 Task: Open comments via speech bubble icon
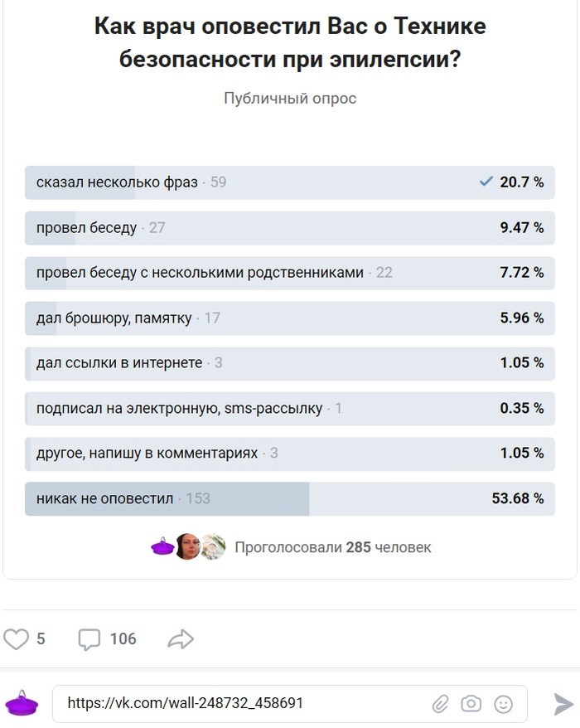(89, 639)
